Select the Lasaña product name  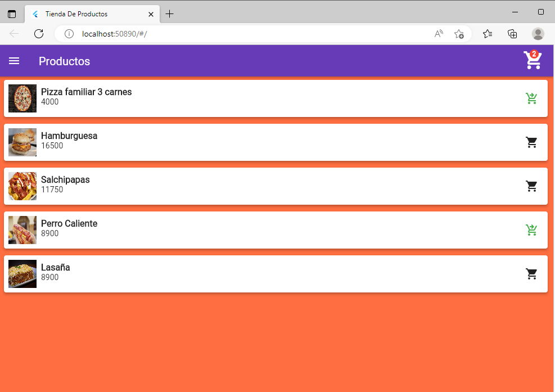56,267
